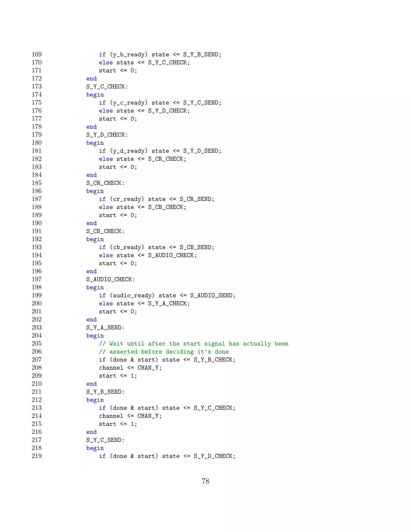Click line number 203
Image resolution: width=411 pixels, height=532 pixels.
(x=37, y=327)
